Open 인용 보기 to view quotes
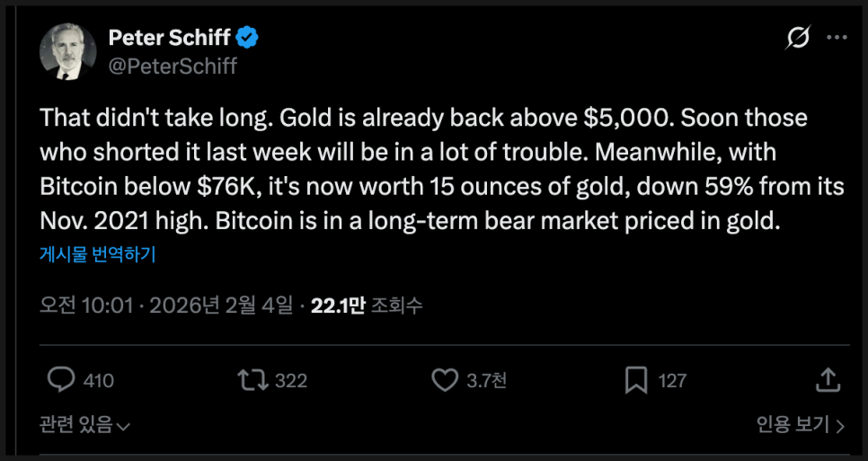The width and height of the screenshot is (868, 461). pos(799,425)
